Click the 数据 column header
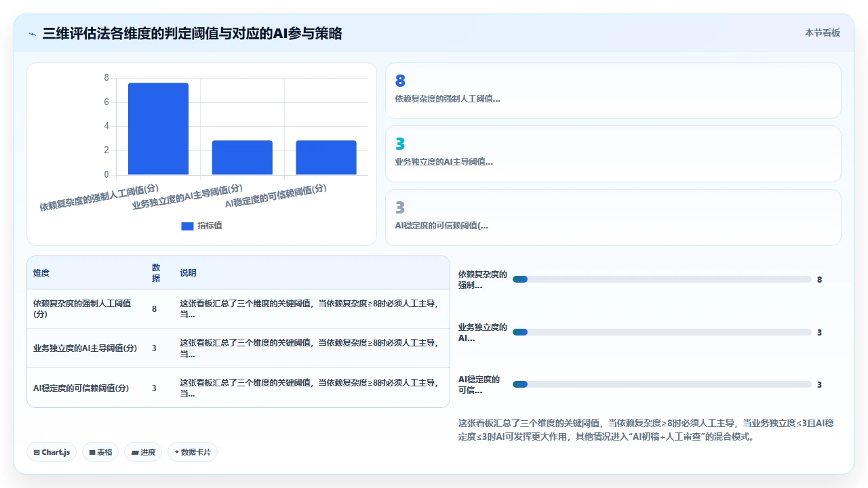The height and width of the screenshot is (488, 868). coord(156,273)
